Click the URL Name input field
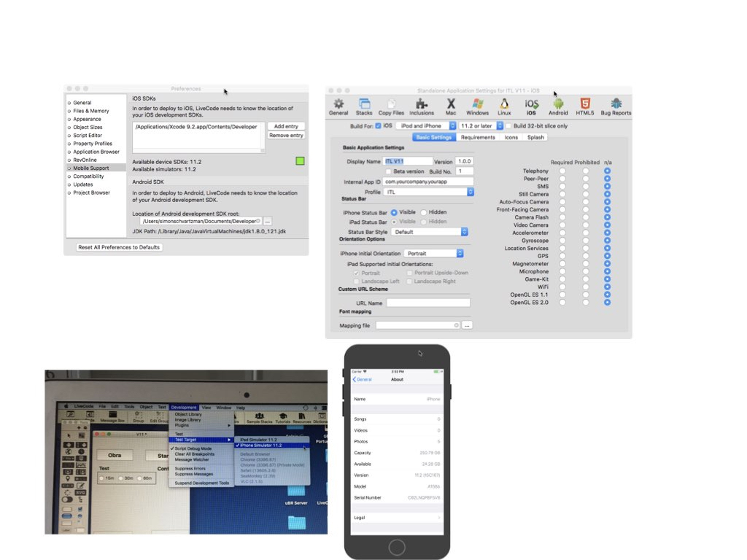747x560 pixels. tap(428, 303)
